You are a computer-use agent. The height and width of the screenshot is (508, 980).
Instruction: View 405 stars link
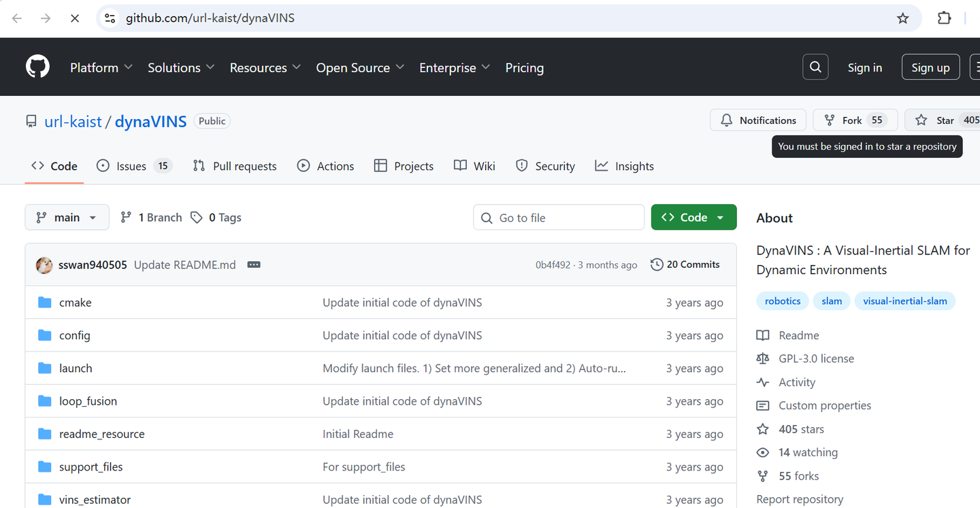click(791, 429)
